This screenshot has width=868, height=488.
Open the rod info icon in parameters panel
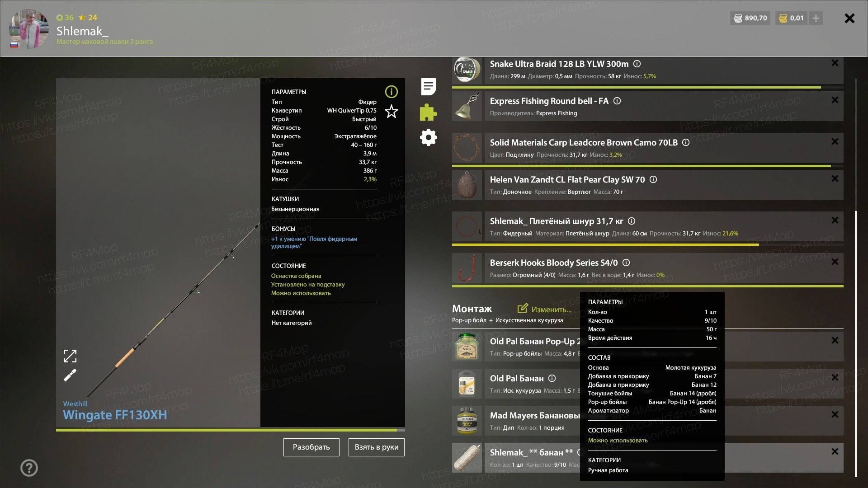[x=391, y=92]
